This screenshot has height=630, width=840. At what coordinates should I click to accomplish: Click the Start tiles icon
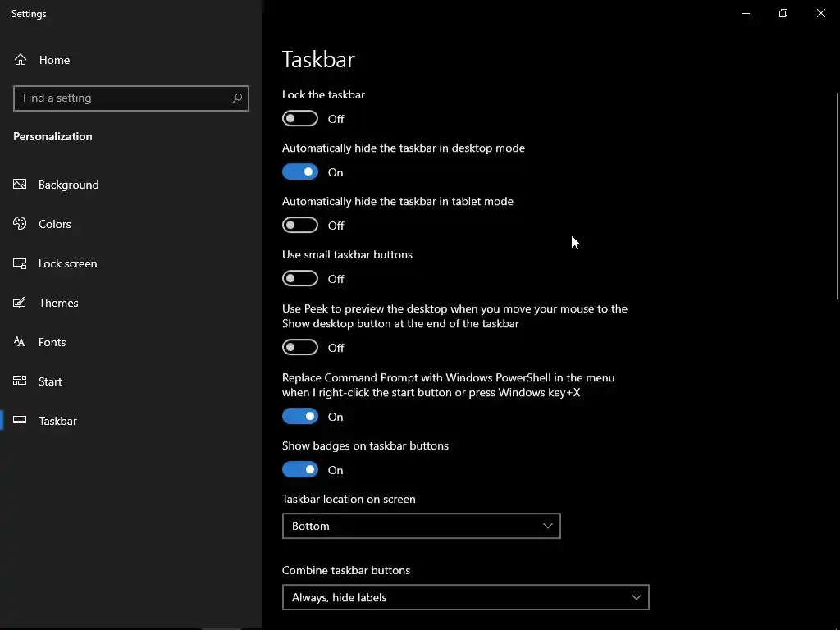click(21, 381)
